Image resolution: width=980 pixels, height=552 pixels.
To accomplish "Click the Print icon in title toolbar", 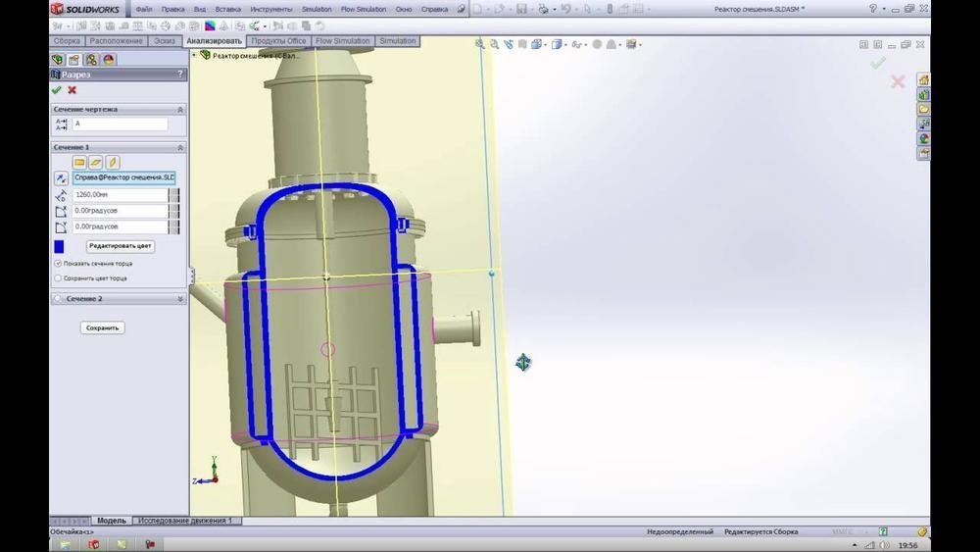I will point(543,10).
